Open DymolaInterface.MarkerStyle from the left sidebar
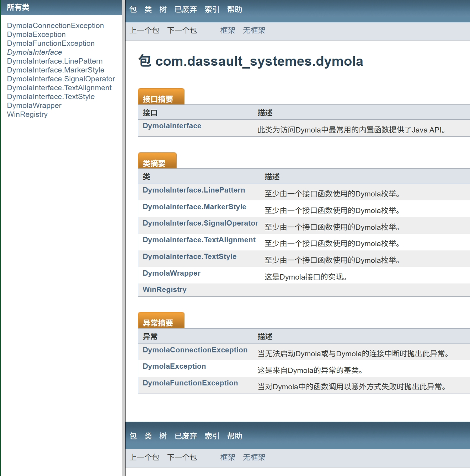Viewport: 470px width, 476px height. (56, 70)
